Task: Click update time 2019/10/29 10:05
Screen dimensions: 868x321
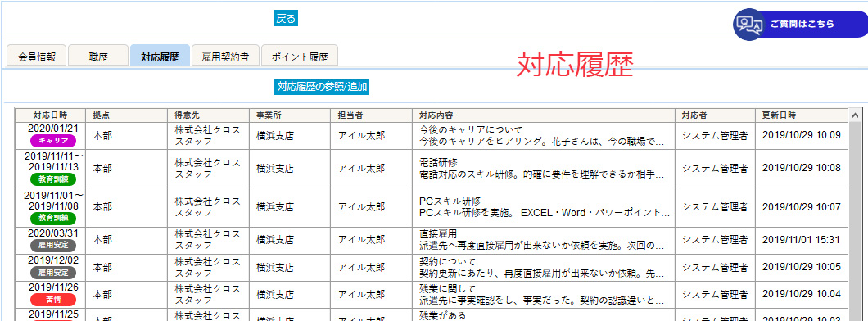Action: point(801,267)
